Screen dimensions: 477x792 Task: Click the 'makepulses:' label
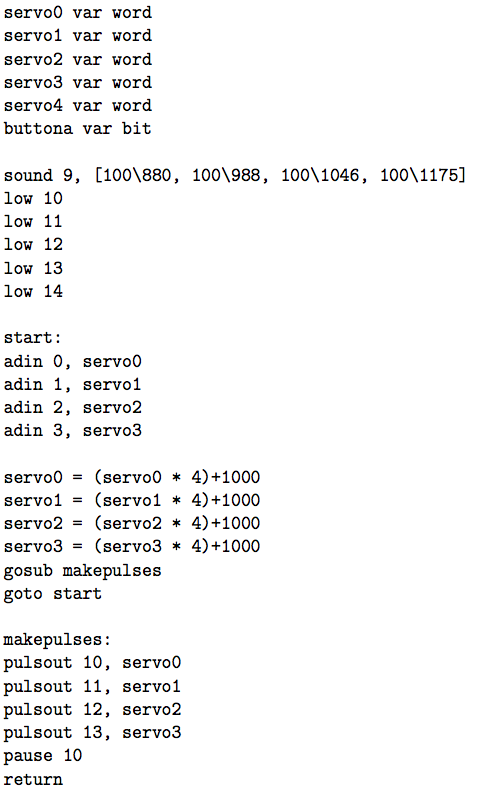(57, 639)
